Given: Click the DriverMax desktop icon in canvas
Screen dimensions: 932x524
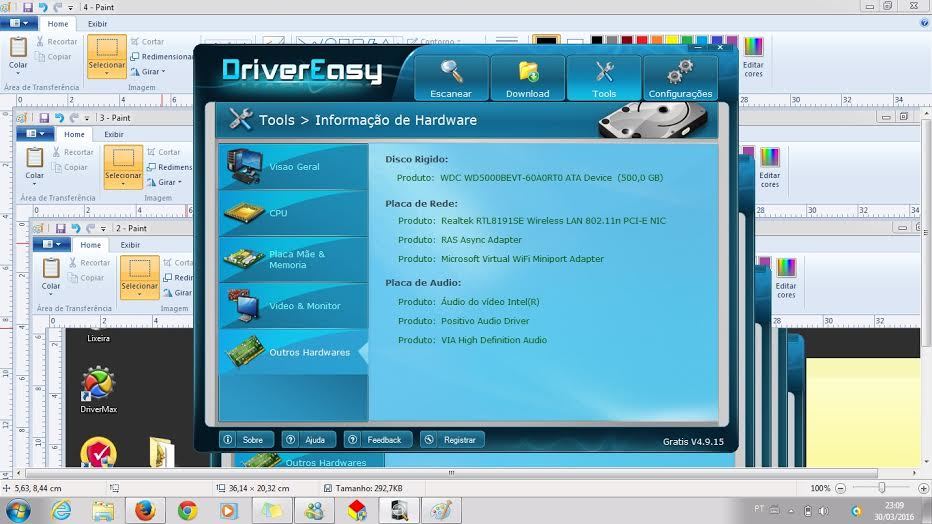Looking at the screenshot, I should (98, 390).
